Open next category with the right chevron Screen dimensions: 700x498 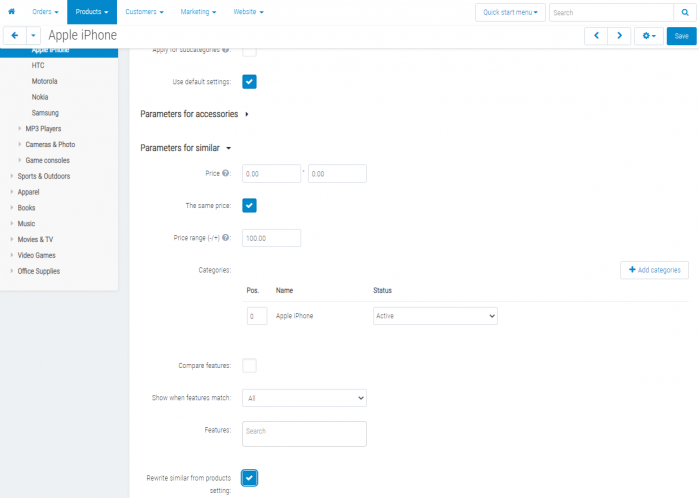tap(619, 36)
